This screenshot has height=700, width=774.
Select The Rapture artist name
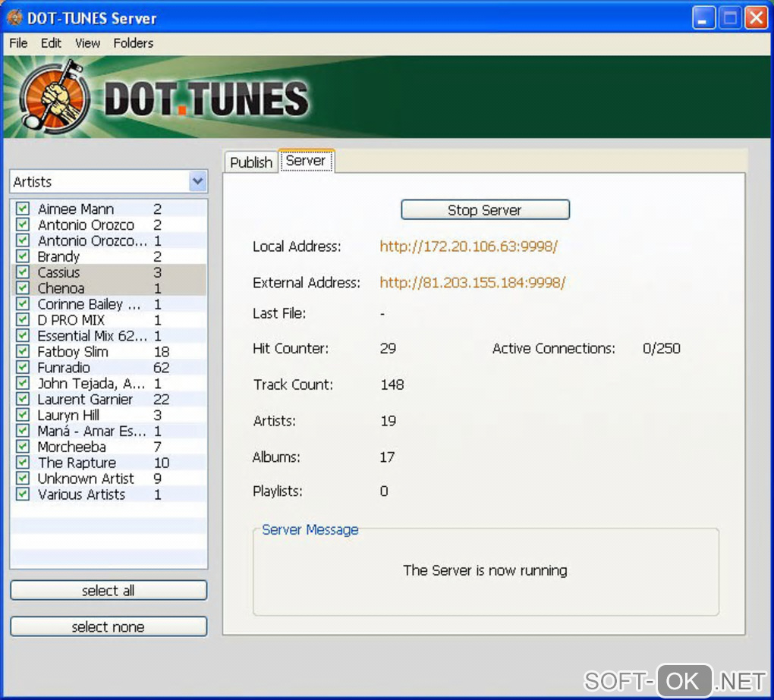click(77, 463)
